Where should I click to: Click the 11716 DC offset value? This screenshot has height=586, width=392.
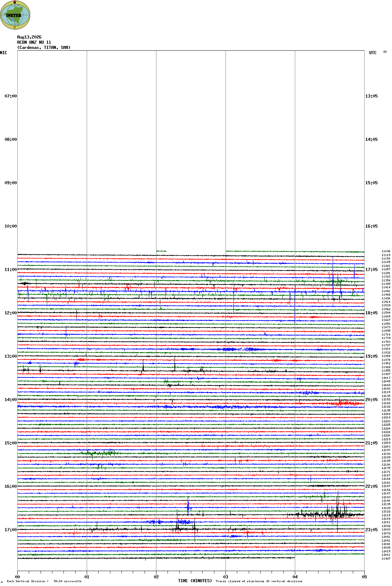coord(386,334)
